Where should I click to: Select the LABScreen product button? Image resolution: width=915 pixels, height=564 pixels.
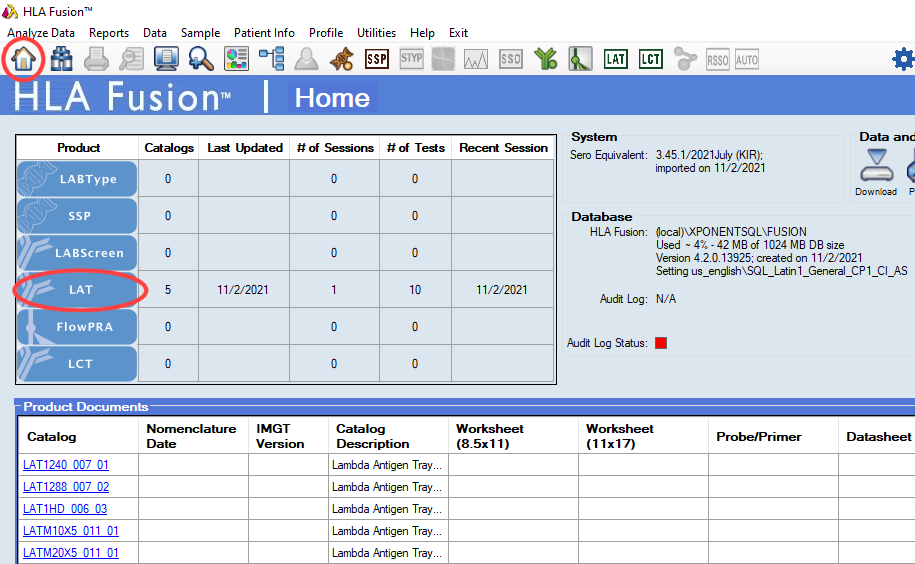(77, 253)
